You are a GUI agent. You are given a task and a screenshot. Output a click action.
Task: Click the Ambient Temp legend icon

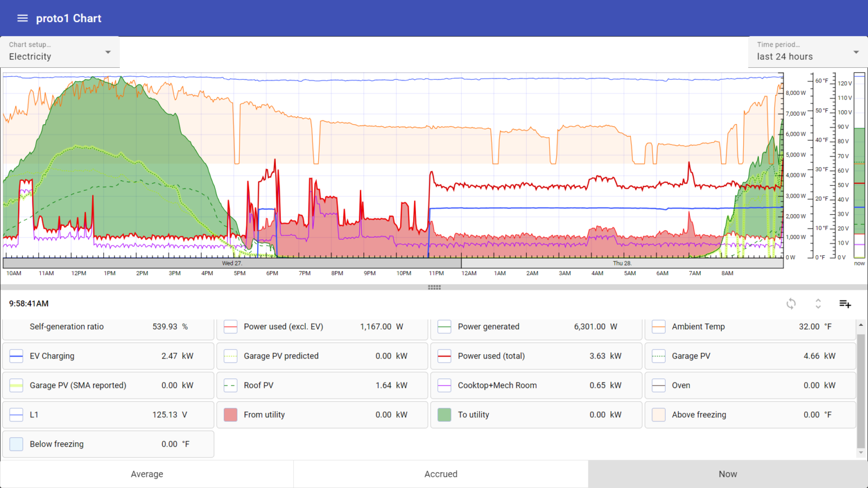(658, 326)
